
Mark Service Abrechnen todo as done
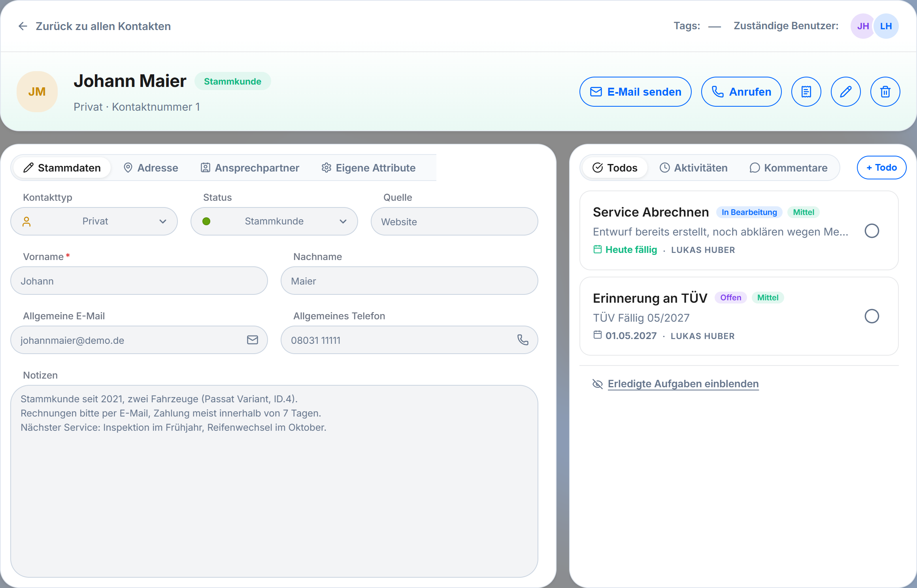tap(872, 231)
